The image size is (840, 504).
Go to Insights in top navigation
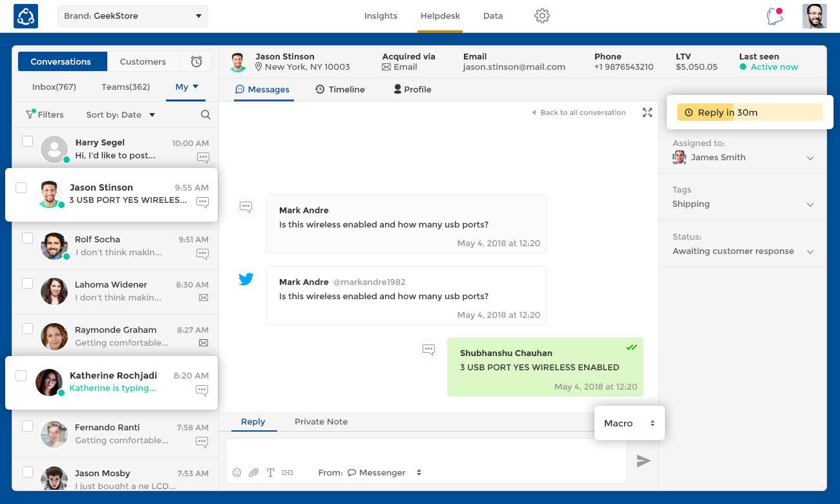[381, 16]
